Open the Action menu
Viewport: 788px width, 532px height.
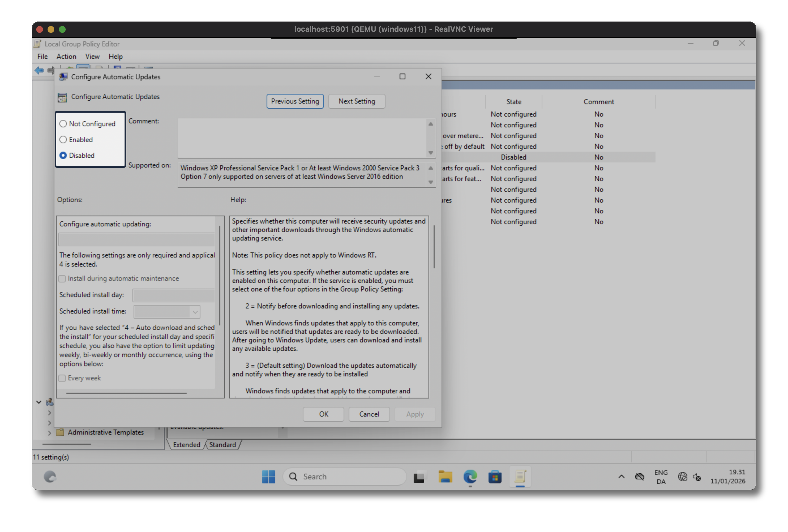point(66,57)
